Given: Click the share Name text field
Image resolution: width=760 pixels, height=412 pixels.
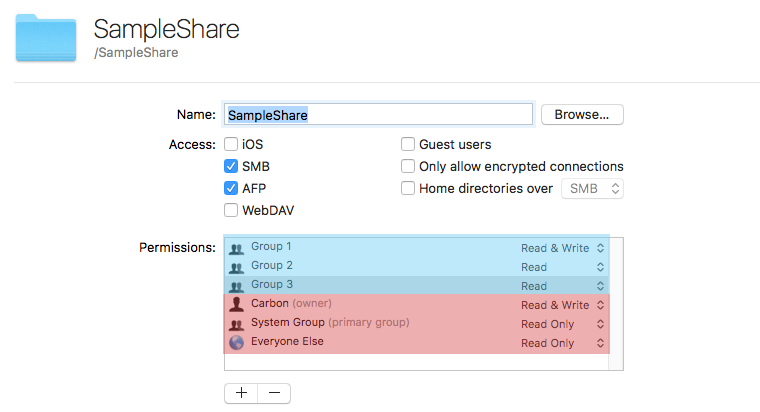Looking at the screenshot, I should (378, 115).
